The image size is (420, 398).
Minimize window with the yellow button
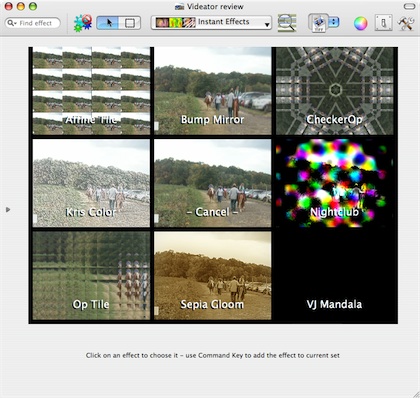coord(21,6)
